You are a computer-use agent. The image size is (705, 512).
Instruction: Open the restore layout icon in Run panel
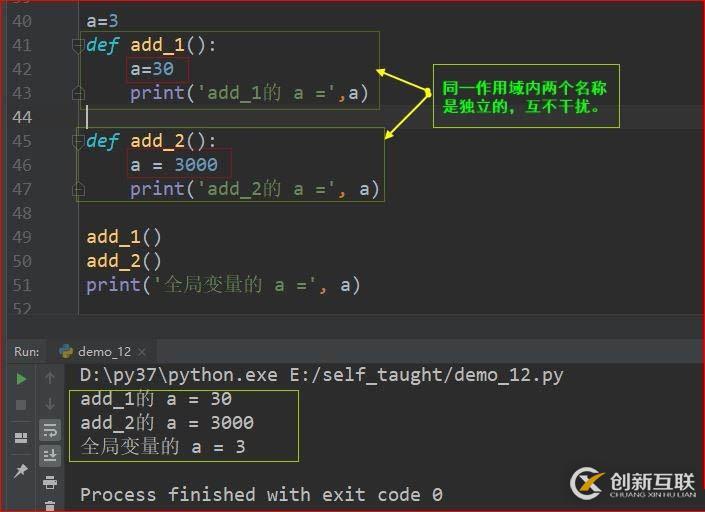coord(21,437)
